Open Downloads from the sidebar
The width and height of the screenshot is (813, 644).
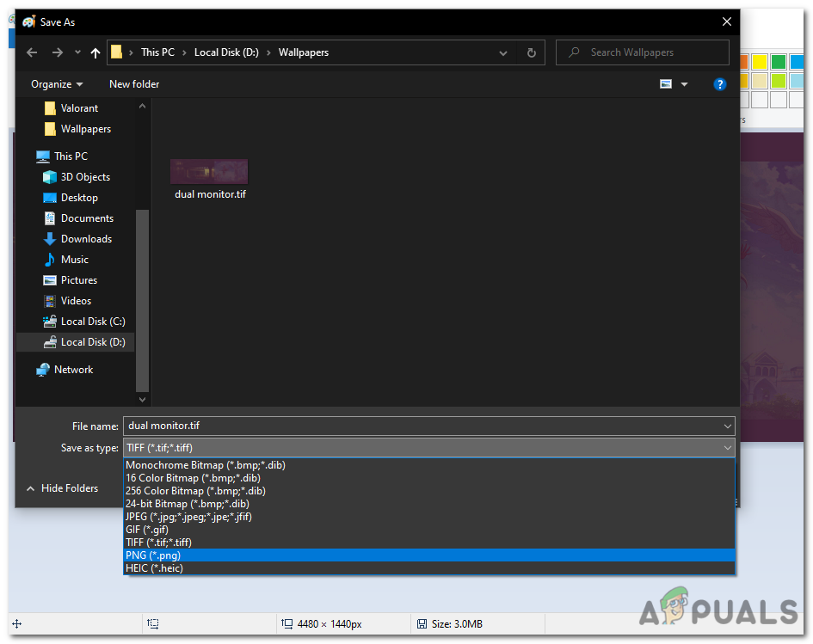tap(86, 238)
